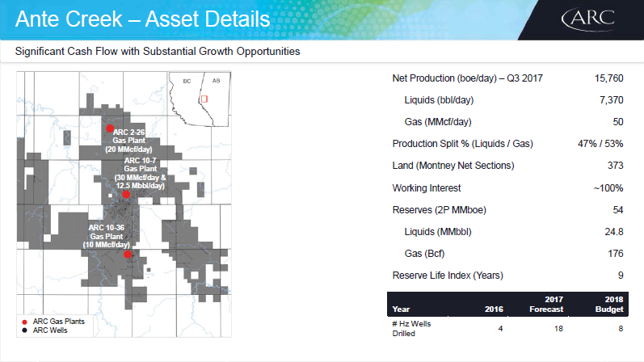Screen dimensions: 644x362
Task: Select the 'Ante Creek – Asset Details' title
Action: click(142, 19)
